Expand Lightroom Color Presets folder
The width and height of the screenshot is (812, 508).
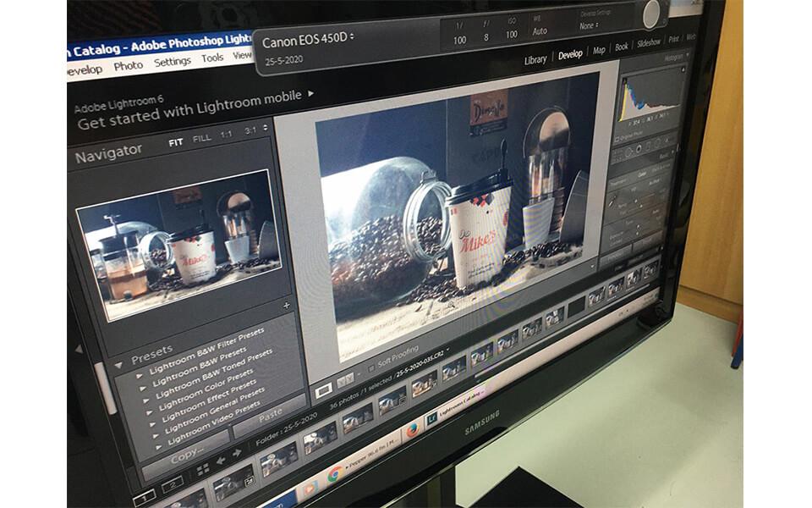tap(148, 413)
